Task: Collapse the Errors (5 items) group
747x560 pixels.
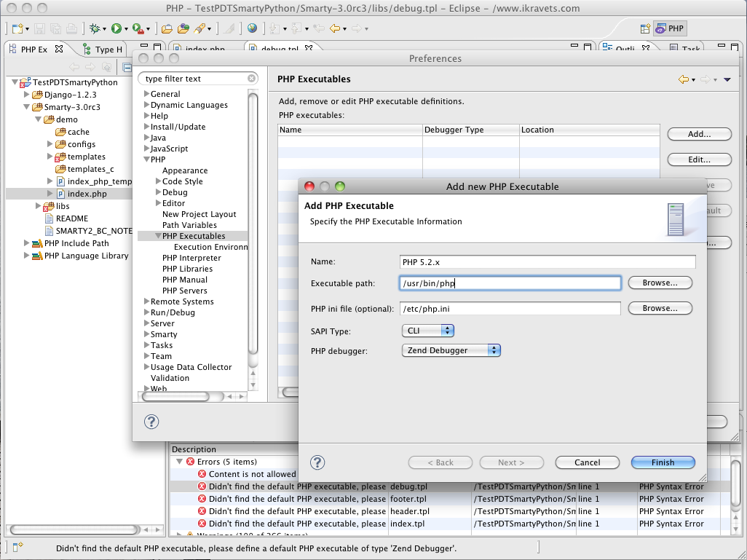Action: pyautogui.click(x=179, y=462)
